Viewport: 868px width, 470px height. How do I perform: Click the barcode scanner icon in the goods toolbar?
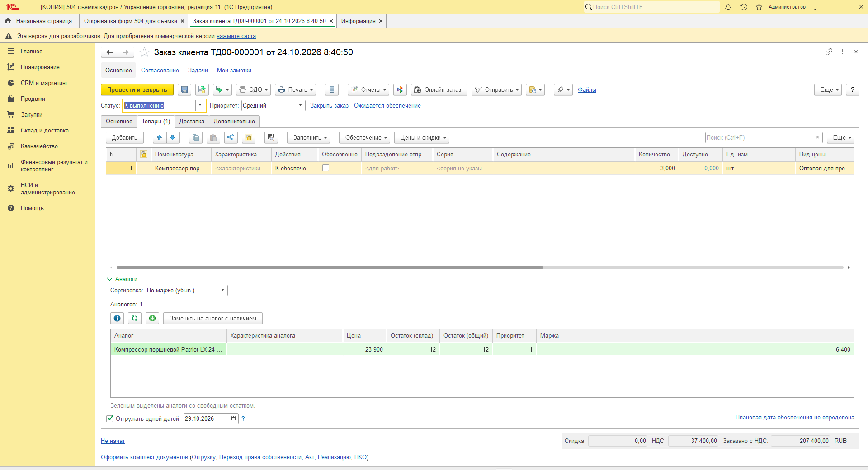coord(271,137)
